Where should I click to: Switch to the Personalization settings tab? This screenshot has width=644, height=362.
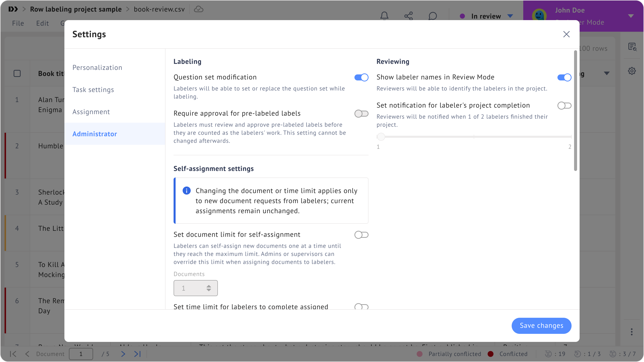(x=97, y=68)
